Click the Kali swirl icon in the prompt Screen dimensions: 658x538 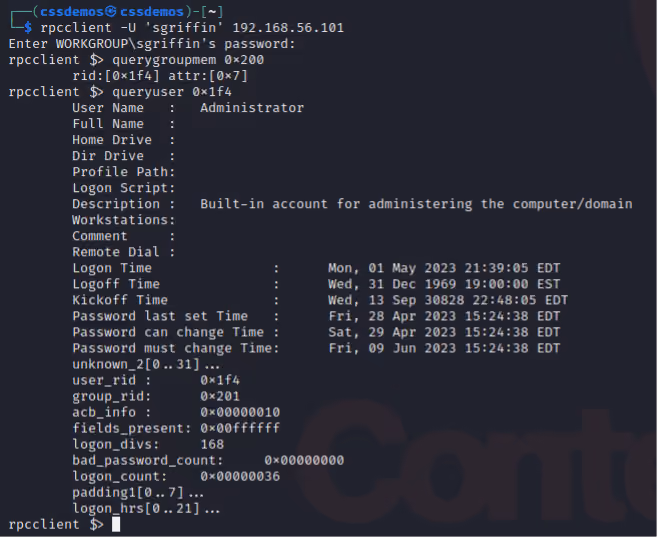(111, 12)
